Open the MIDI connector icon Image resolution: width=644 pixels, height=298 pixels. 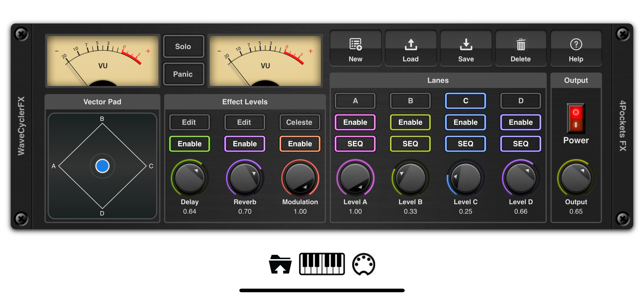point(363,264)
